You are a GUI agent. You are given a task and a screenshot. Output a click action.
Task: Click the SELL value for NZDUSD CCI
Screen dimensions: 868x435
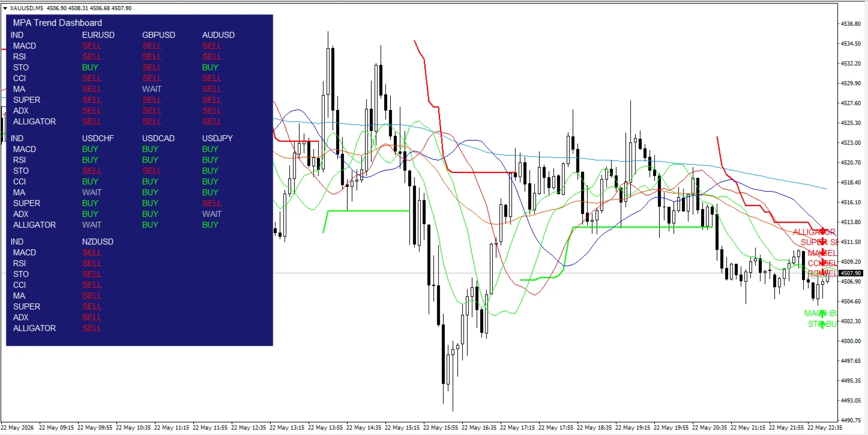[x=92, y=285]
